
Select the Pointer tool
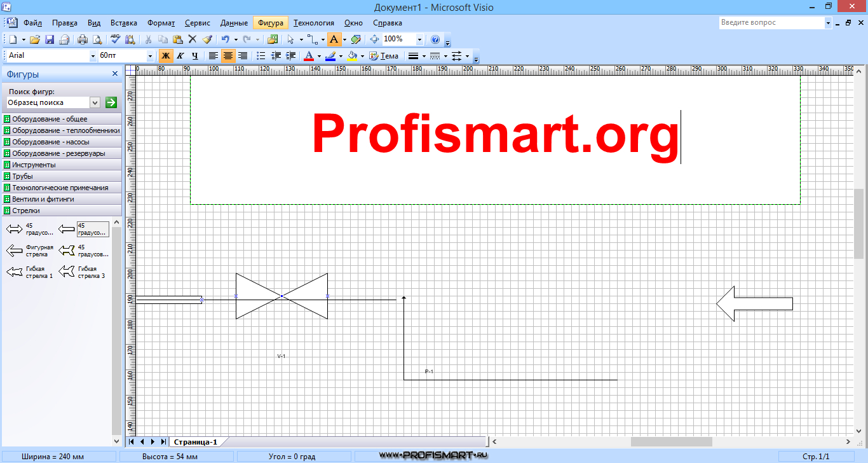(290, 39)
